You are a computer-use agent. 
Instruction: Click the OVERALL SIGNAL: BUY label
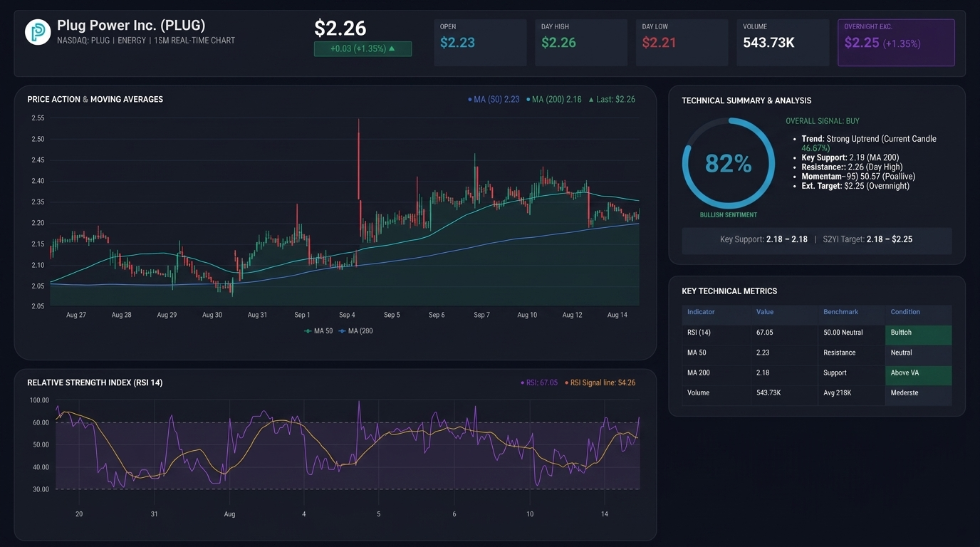(x=823, y=122)
